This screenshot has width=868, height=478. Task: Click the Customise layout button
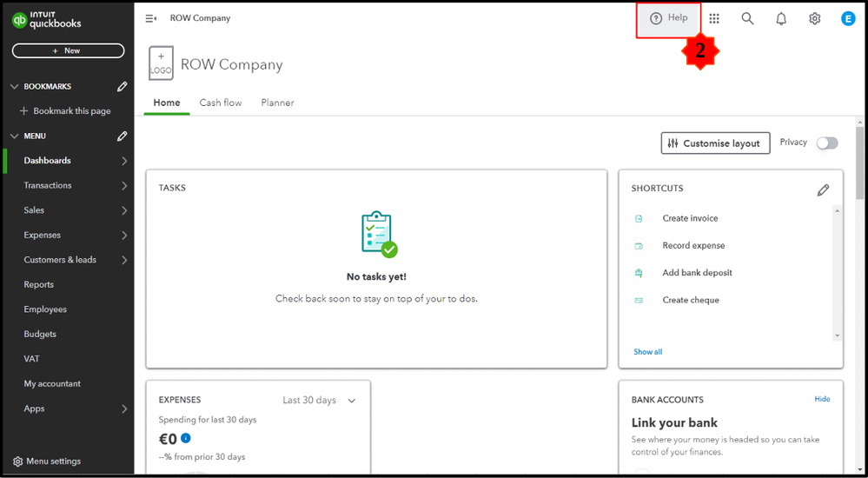pos(715,143)
